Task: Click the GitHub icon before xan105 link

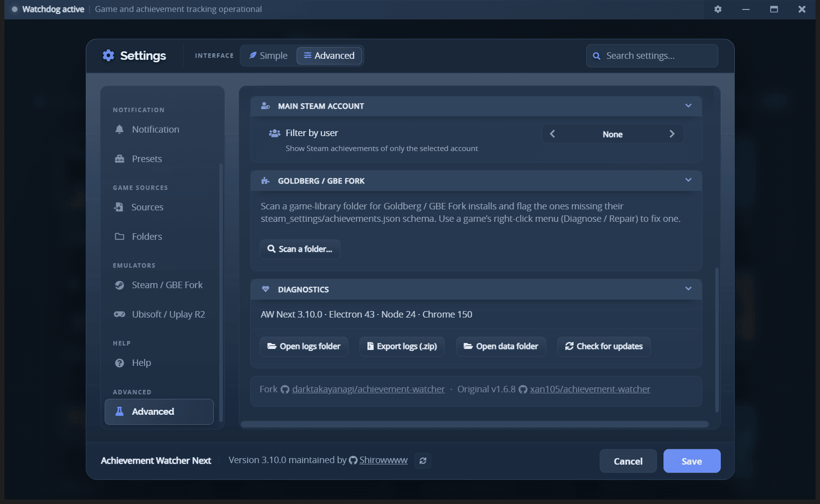Action: click(523, 389)
